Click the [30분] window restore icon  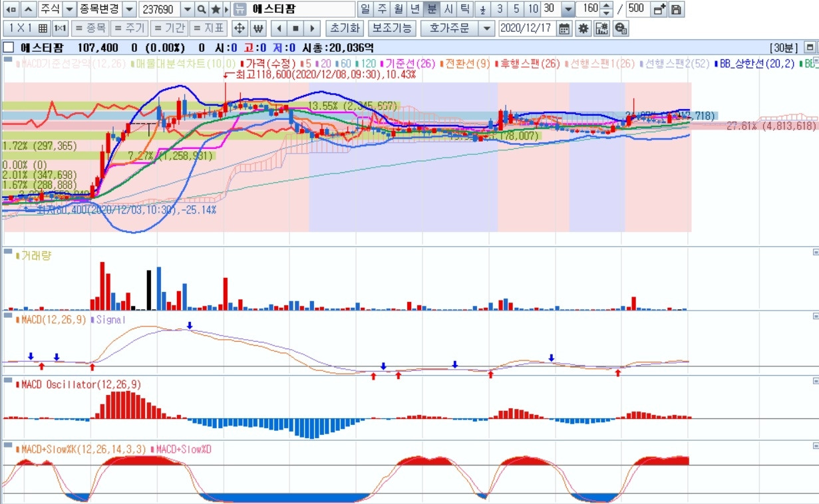tap(809, 48)
